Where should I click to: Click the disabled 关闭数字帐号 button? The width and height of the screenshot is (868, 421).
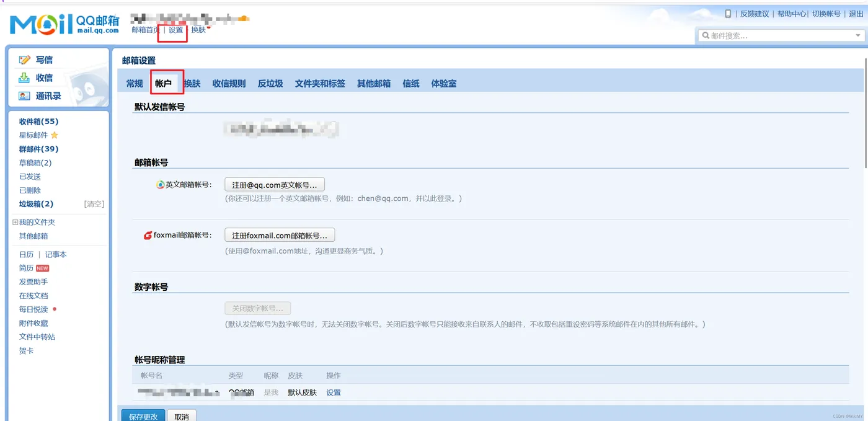point(257,308)
